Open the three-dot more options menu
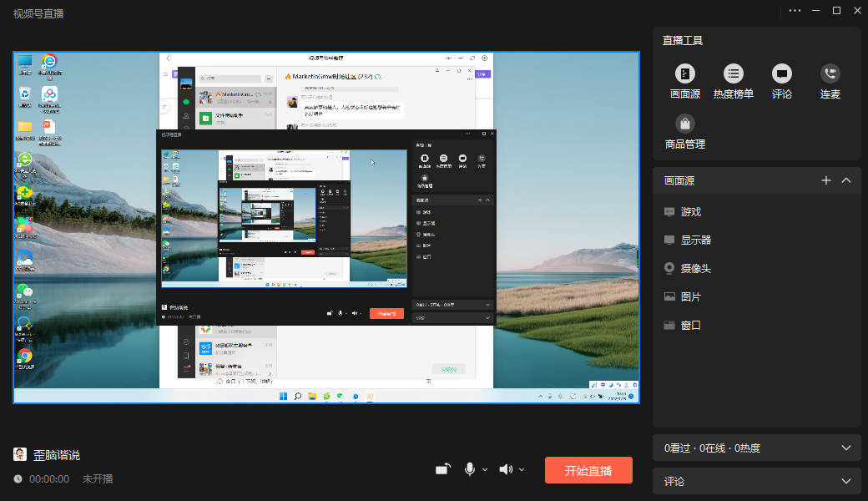Viewport: 868px width, 501px height. [x=795, y=10]
